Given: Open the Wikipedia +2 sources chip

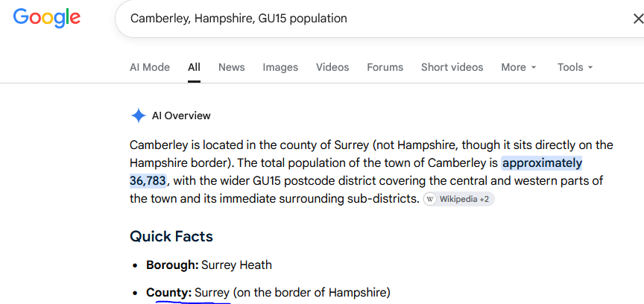Looking at the screenshot, I should pyautogui.click(x=459, y=199).
